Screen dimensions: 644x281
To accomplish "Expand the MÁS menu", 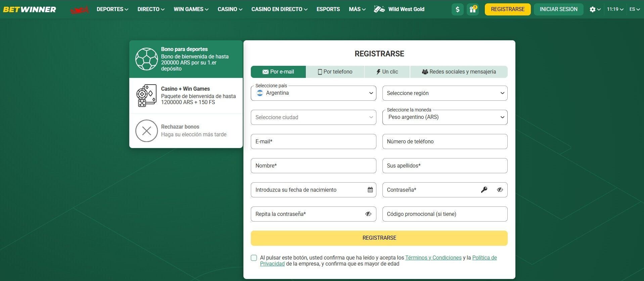I will click(357, 9).
